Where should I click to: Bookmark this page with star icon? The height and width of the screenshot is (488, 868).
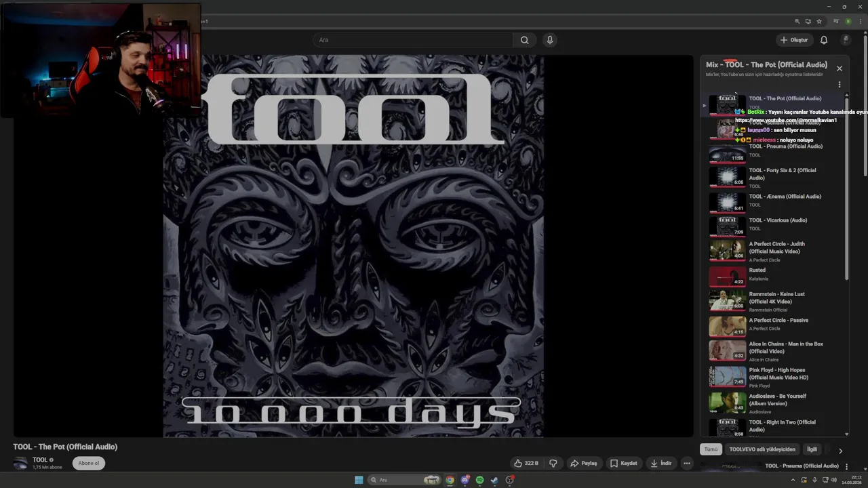[x=819, y=21]
